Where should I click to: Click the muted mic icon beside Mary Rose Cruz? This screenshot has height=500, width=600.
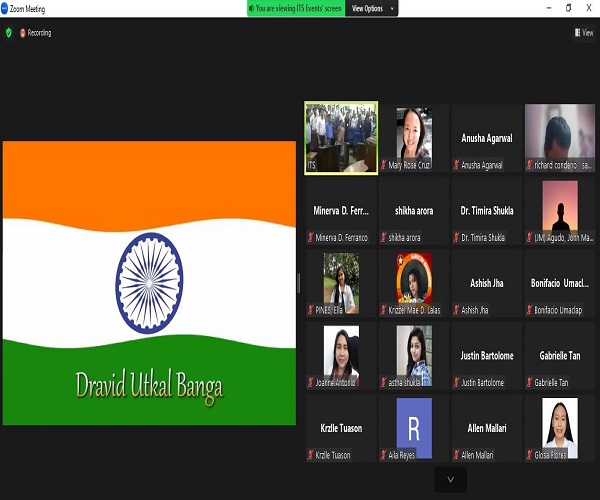383,165
